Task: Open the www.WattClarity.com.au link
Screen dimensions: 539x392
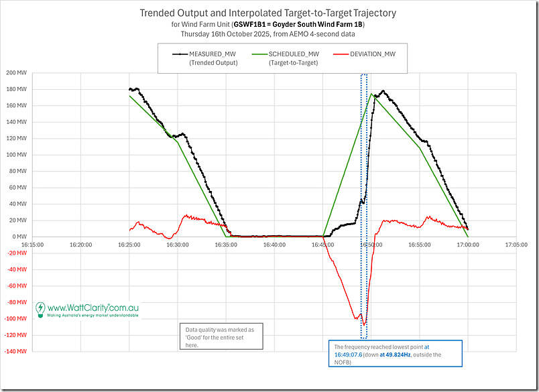Action: pyautogui.click(x=93, y=307)
